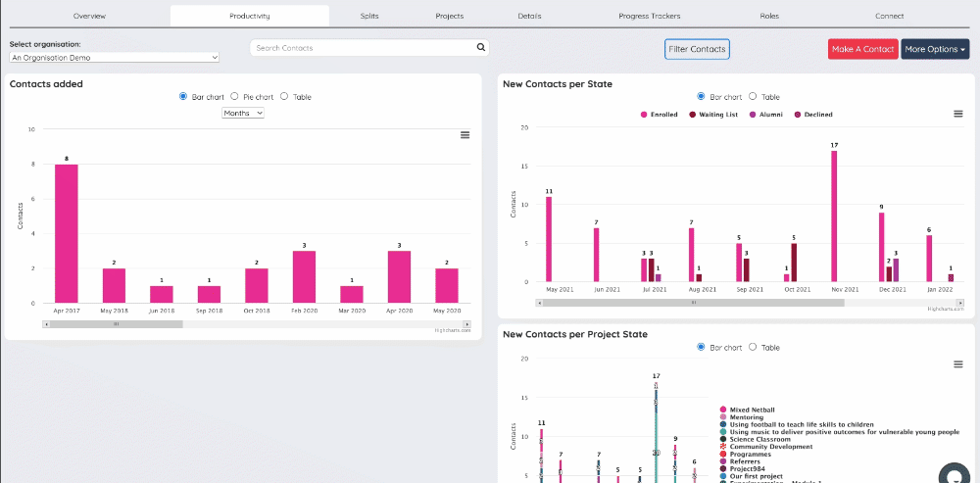Switch to the Overview tab

click(x=90, y=16)
